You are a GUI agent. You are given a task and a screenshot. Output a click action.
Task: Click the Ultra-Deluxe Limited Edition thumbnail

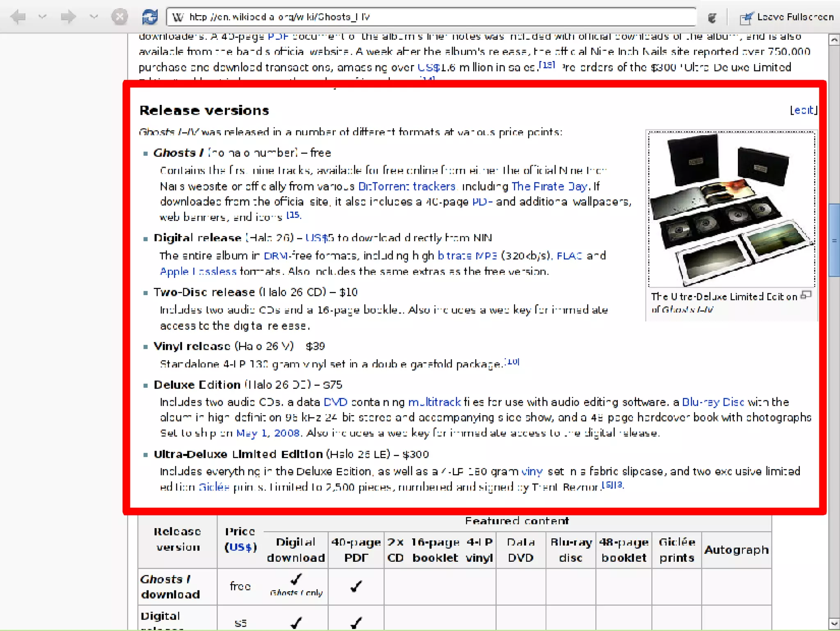tap(731, 209)
